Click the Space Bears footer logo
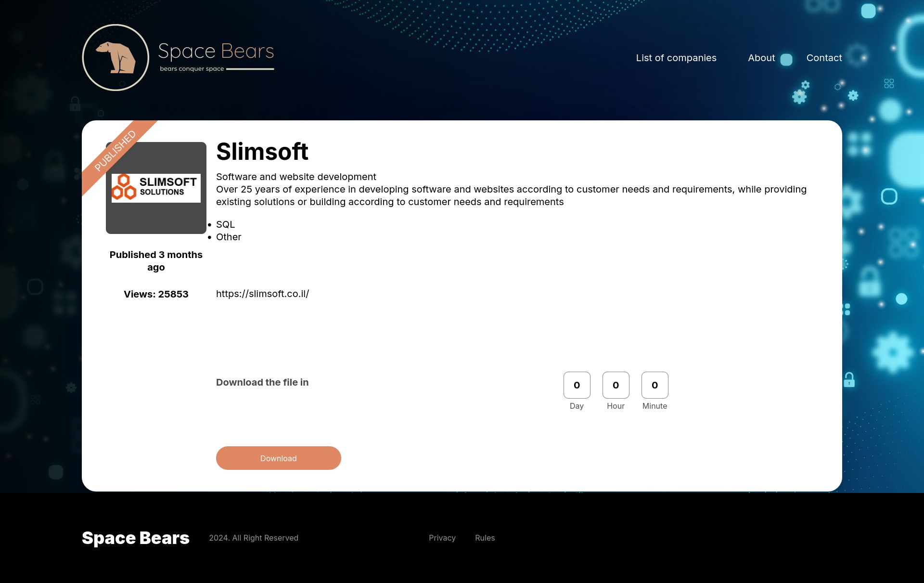The image size is (924, 583). [135, 538]
